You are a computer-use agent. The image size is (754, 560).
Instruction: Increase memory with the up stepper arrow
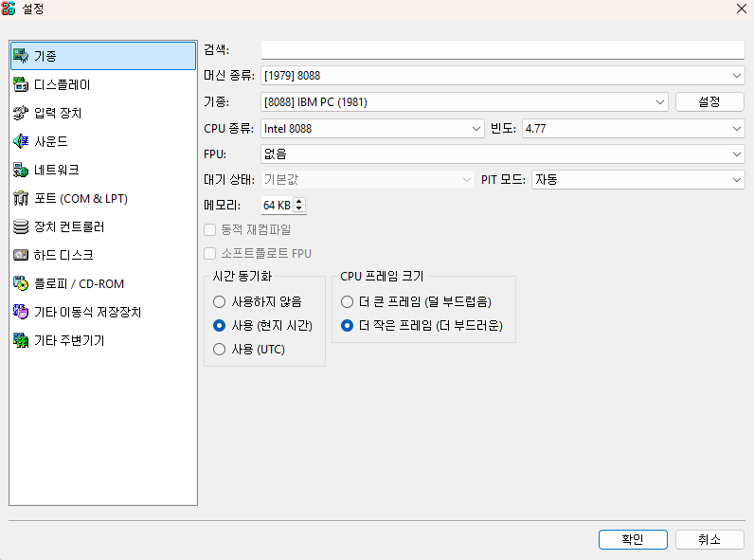299,201
